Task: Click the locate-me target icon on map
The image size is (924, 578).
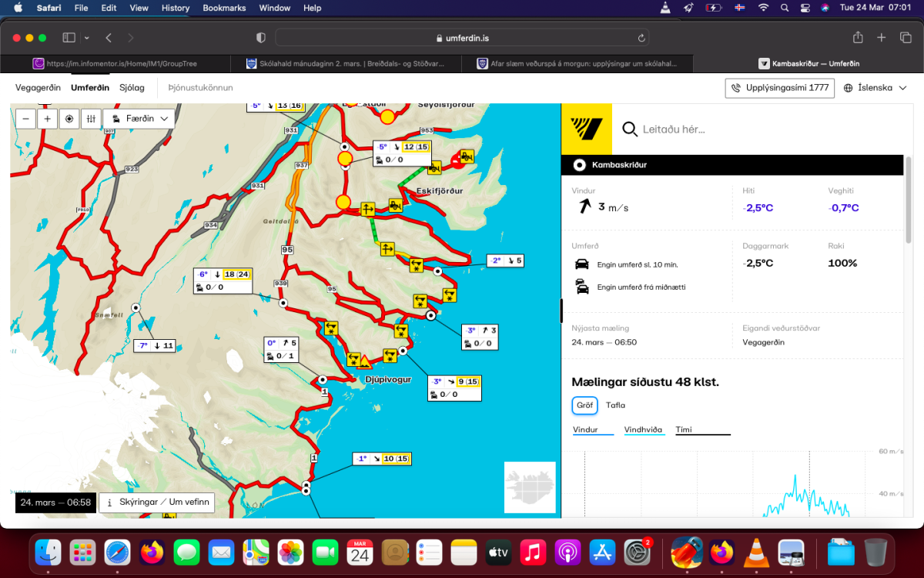Action: 69,119
